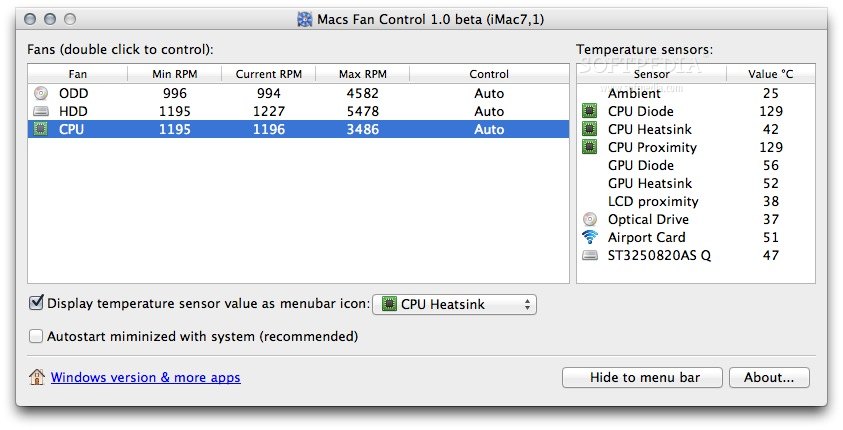Open the CPU Heatsink sensor dropdown

pyautogui.click(x=454, y=304)
